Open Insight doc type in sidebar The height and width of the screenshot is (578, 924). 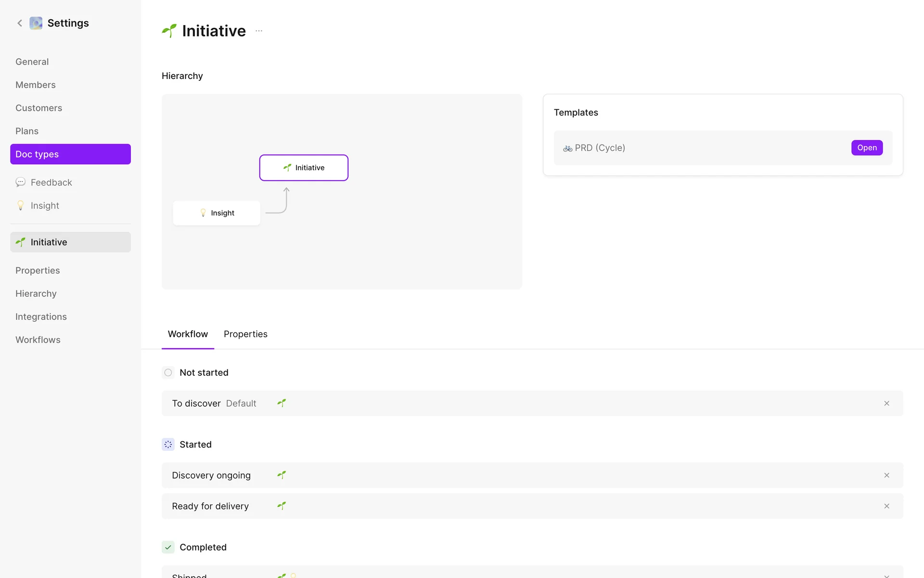pos(45,206)
